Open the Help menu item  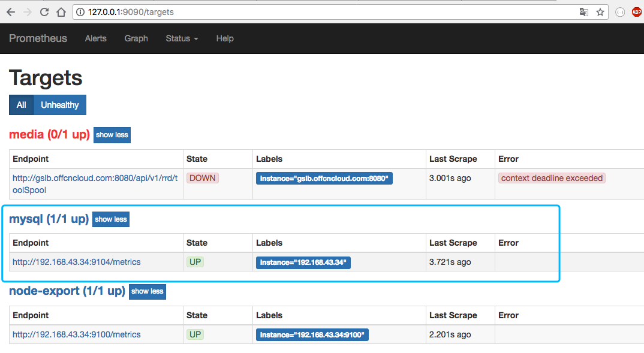[225, 38]
